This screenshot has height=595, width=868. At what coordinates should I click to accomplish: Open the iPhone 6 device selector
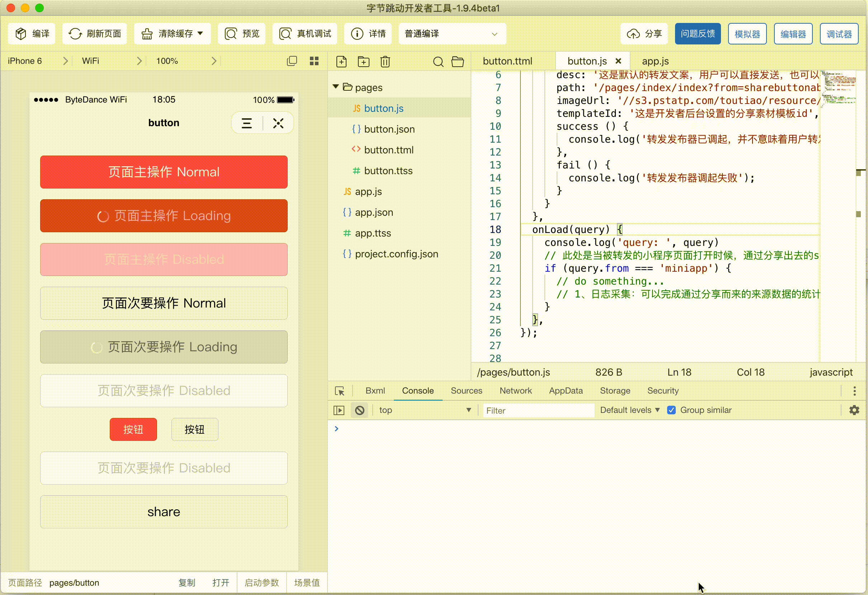(37, 61)
